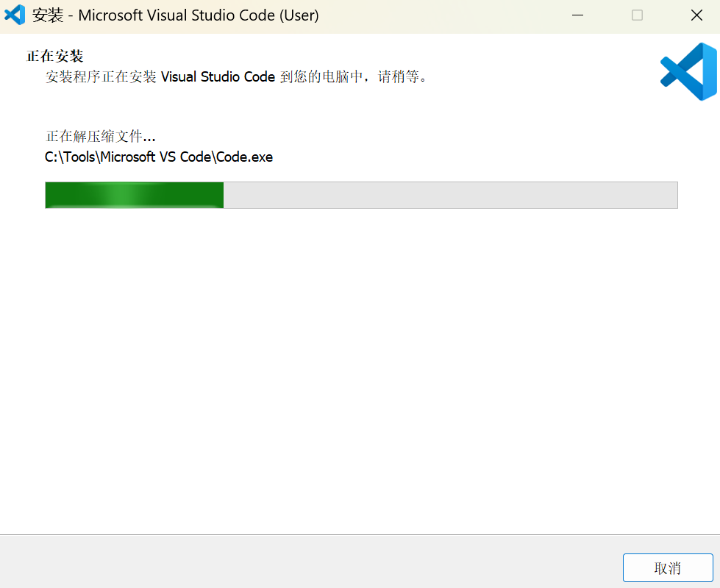Minimize the installer window
Viewport: 720px width, 588px height.
click(577, 15)
